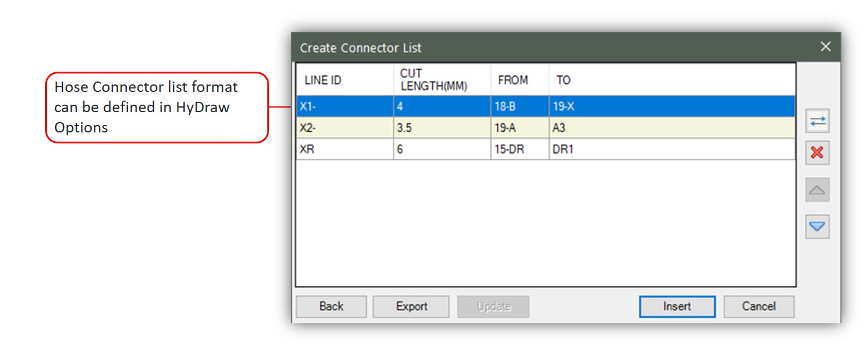Image resolution: width=868 pixels, height=351 pixels.
Task: Move row up with gray arrow
Action: click(817, 190)
